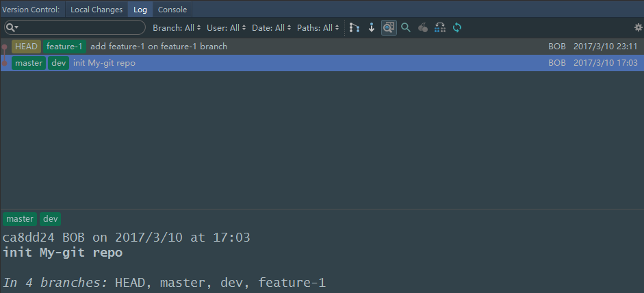644x293 pixels.
Task: Click the Cherry-Pick icon
Action: (423, 27)
